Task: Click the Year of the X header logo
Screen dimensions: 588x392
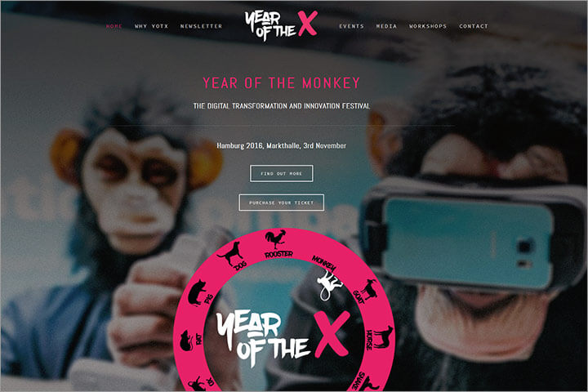Action: click(x=281, y=25)
